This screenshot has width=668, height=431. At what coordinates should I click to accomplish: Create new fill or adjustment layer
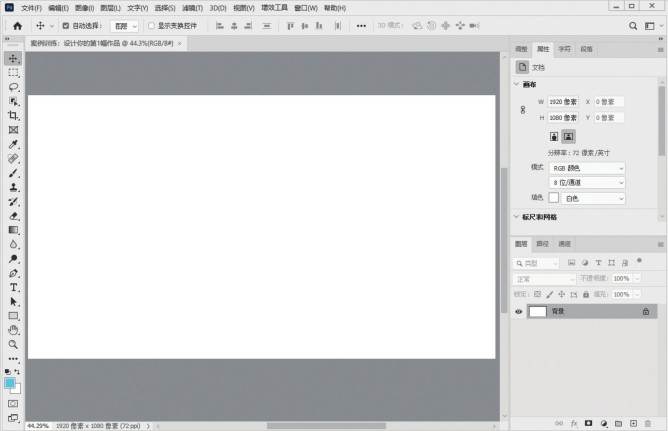coord(604,423)
